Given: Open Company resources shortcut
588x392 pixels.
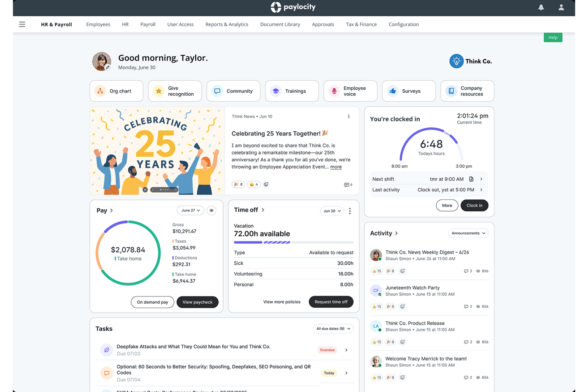Looking at the screenshot, I should (x=467, y=91).
